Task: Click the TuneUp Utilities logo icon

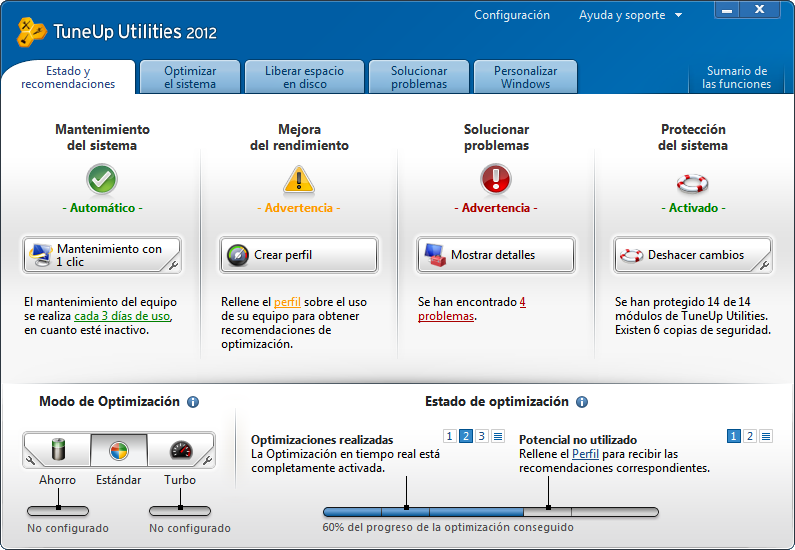Action: [32, 32]
